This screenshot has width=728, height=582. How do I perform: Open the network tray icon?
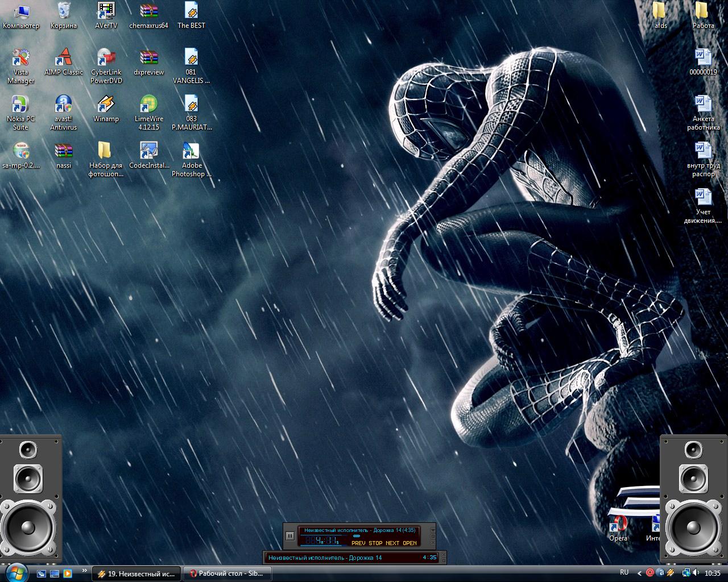tap(686, 573)
